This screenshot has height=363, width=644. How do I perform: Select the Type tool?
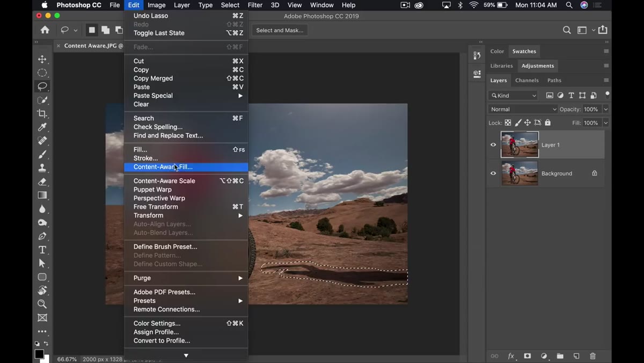click(x=42, y=250)
